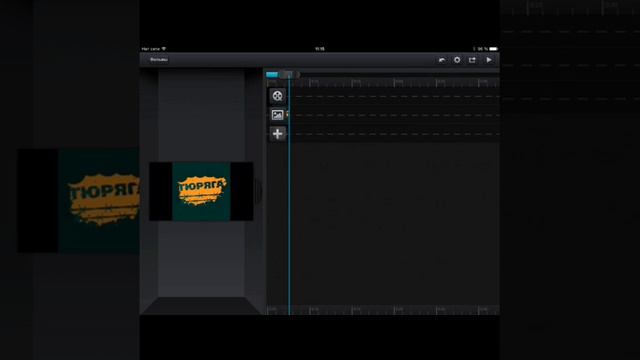Screen dimensions: 640x360
Task: Play the movie preview
Action: point(489,60)
